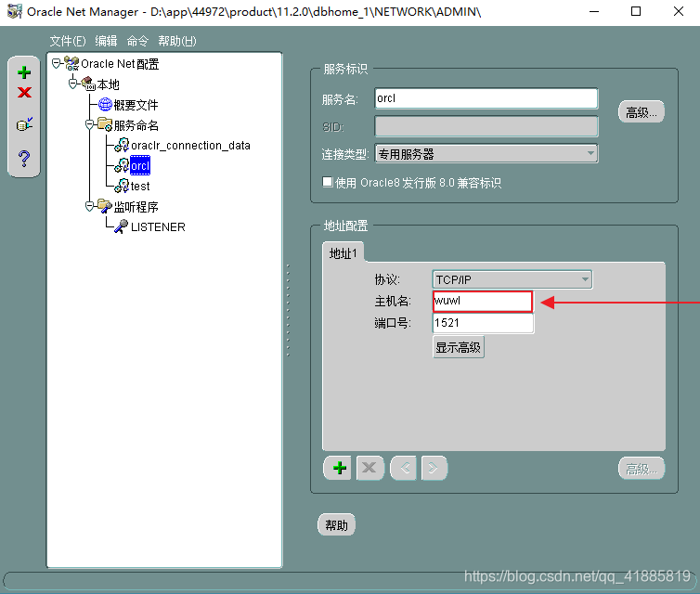The width and height of the screenshot is (700, 594).
Task: Select the 概要文件 tree entry
Action: coord(136,105)
